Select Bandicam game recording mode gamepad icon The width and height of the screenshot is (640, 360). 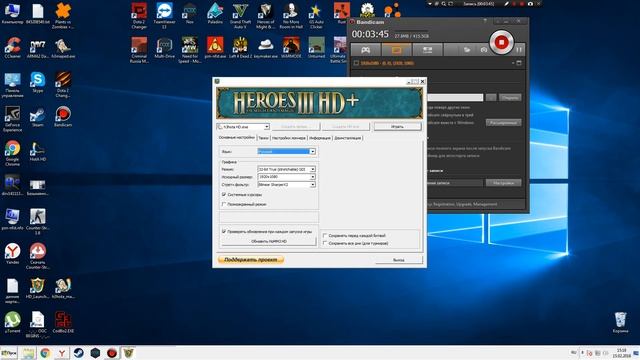click(x=365, y=50)
